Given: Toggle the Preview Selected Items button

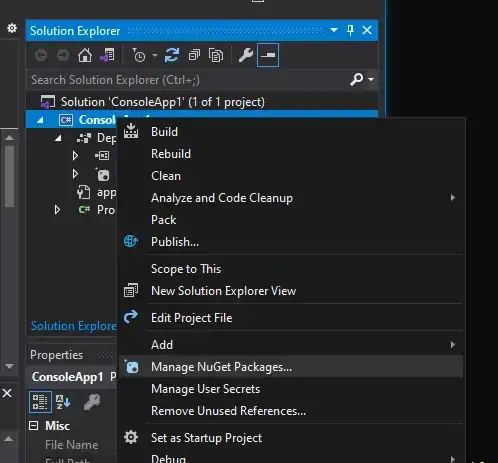Looking at the screenshot, I should coord(268,55).
